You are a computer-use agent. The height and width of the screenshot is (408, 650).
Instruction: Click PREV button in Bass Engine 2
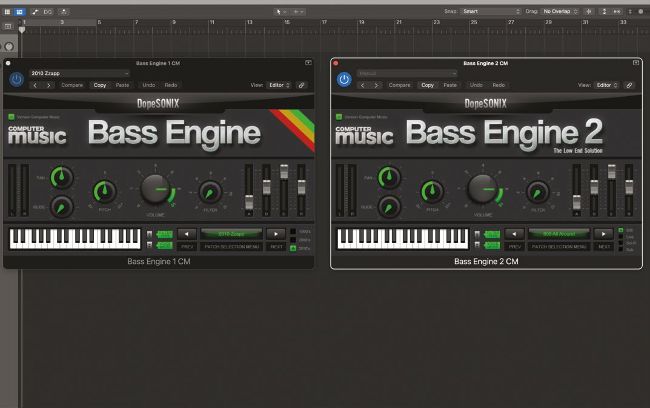[x=514, y=246]
